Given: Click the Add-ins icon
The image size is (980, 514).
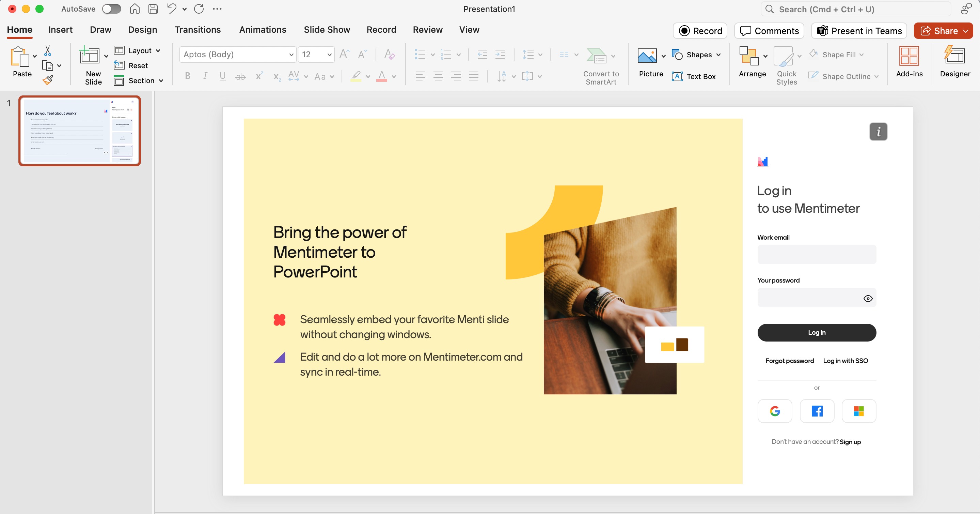Looking at the screenshot, I should click(x=909, y=61).
